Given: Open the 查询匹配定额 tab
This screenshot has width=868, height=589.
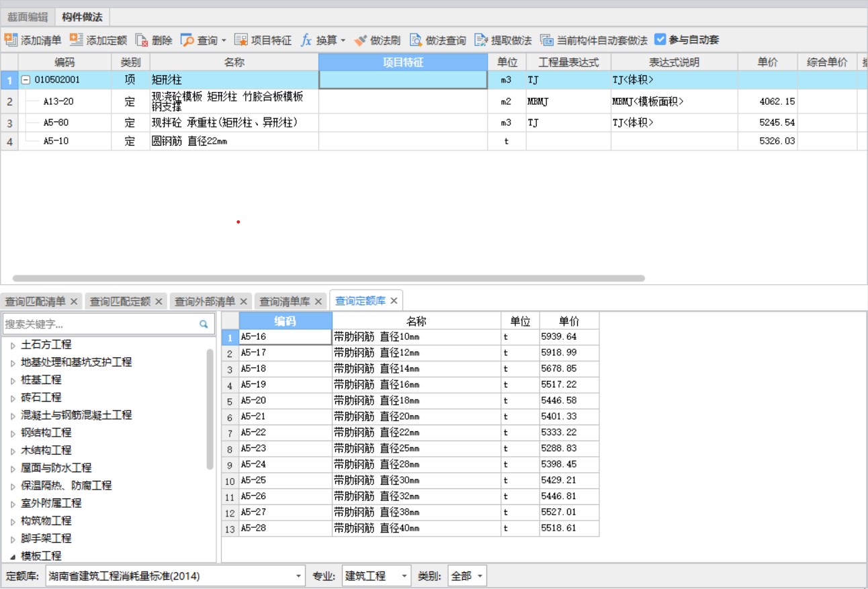Looking at the screenshot, I should tap(120, 302).
